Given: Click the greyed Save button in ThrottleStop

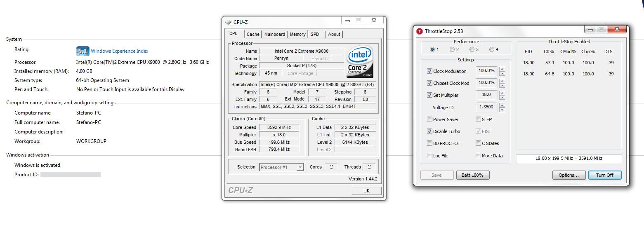Looking at the screenshot, I should click(436, 175).
